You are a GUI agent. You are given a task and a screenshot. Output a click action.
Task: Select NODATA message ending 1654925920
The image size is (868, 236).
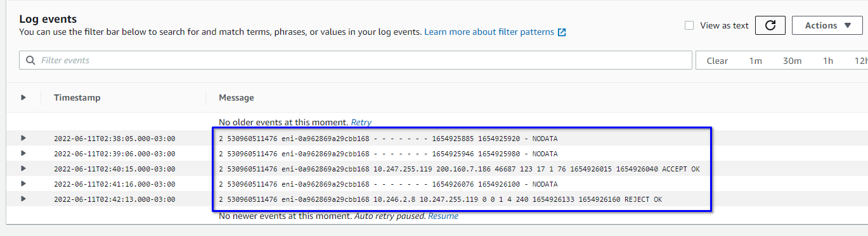tap(389, 139)
